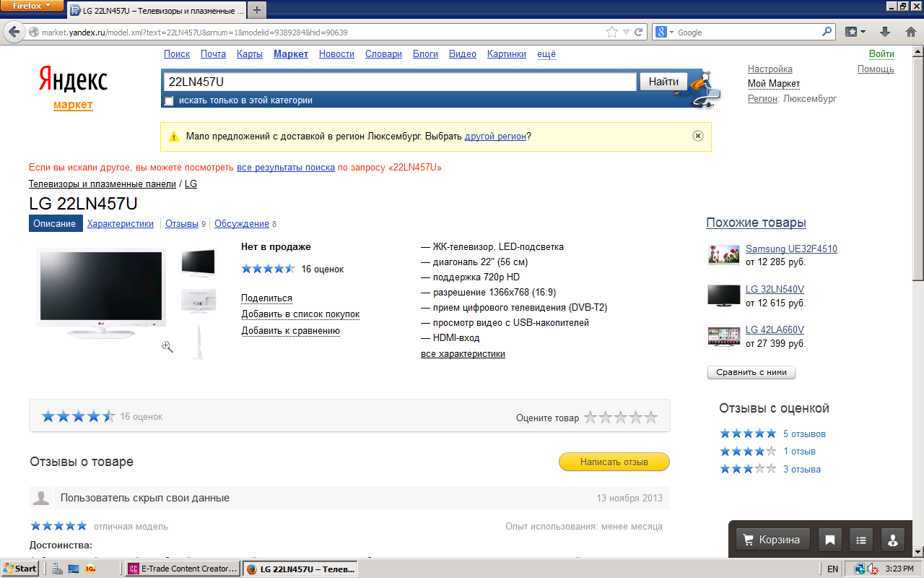Click the Настройка link

[x=770, y=69]
